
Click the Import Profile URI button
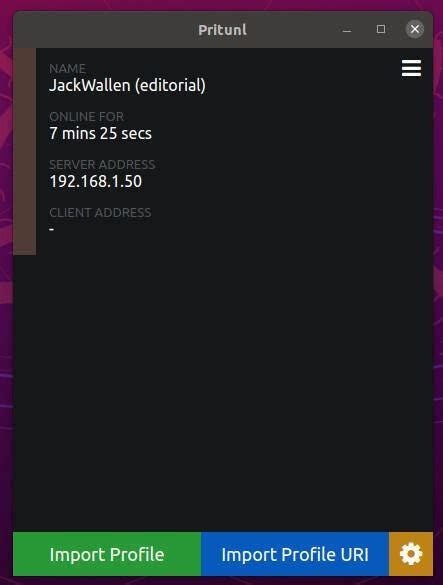point(295,554)
